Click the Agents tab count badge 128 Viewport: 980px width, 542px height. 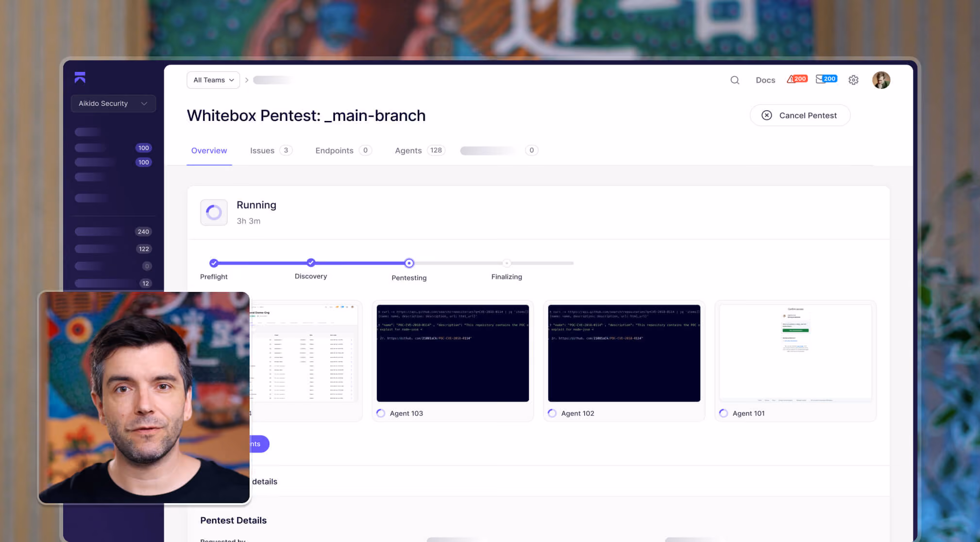436,150
